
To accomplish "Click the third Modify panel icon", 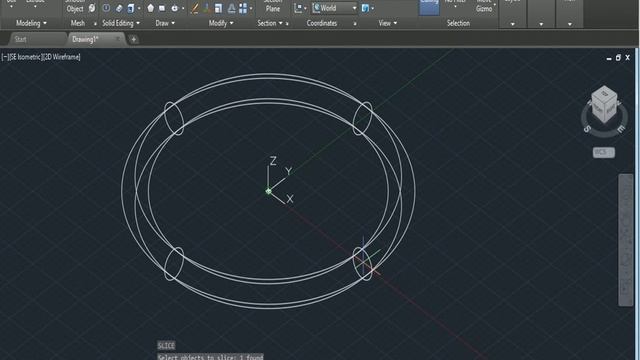I will [x=218, y=8].
